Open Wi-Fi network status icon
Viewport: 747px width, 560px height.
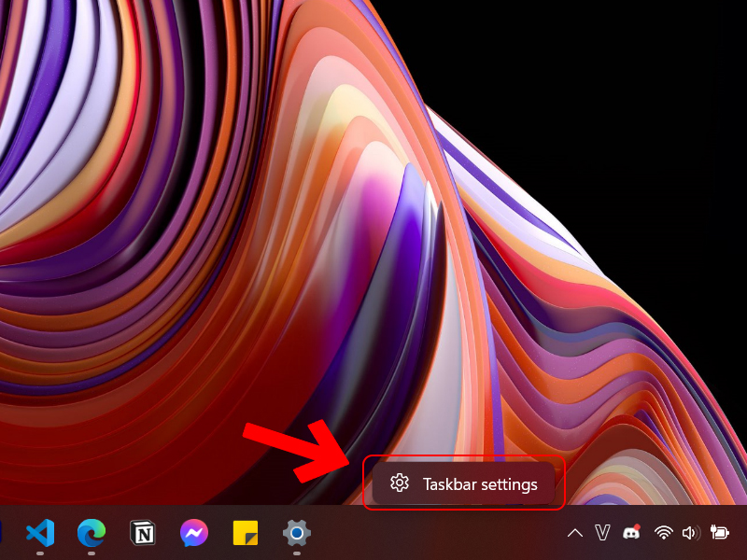(663, 532)
